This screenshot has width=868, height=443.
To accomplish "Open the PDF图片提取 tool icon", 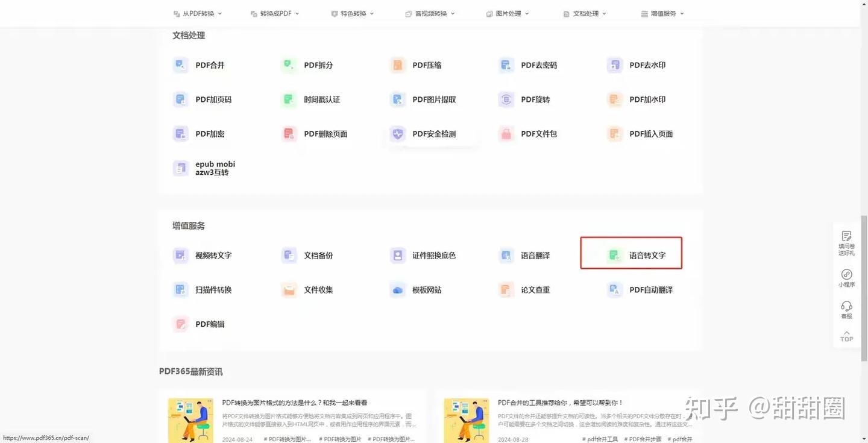I will (398, 99).
